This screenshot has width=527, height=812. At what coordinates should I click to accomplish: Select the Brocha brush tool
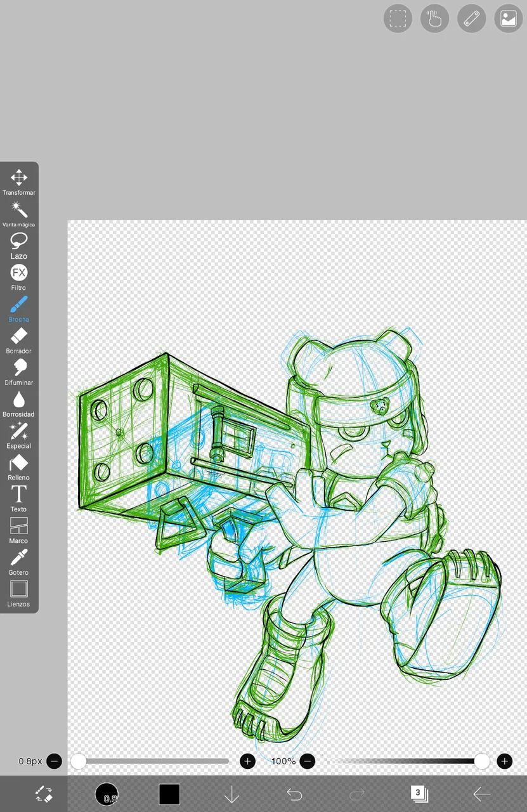pos(19,308)
